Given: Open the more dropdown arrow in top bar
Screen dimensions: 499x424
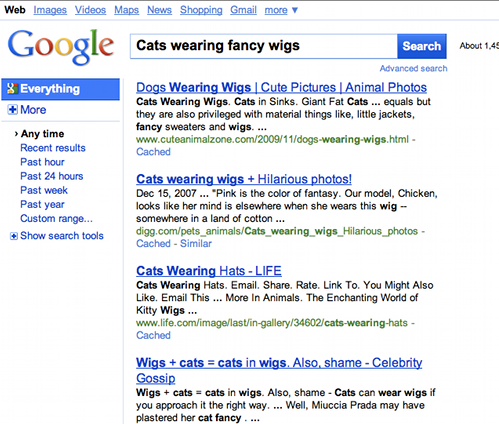Looking at the screenshot, I should 295,10.
